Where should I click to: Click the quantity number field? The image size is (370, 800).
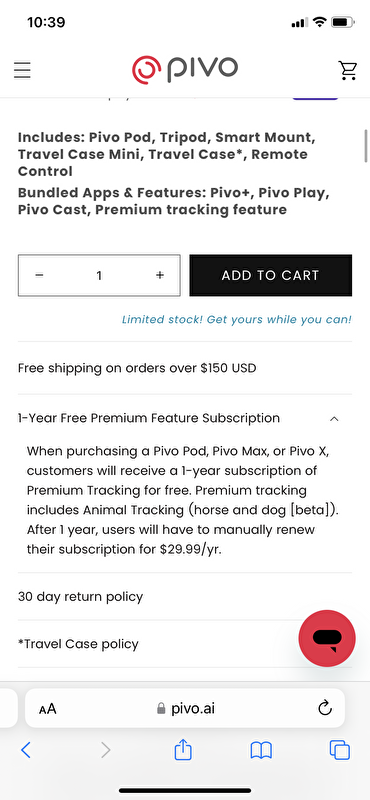tap(99, 276)
